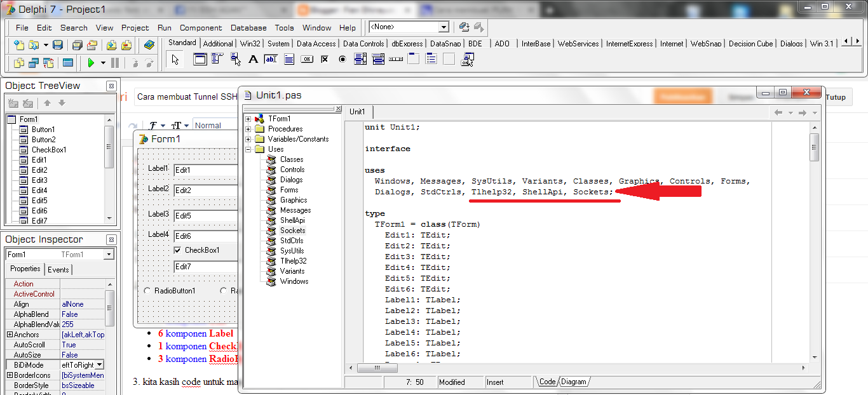Image resolution: width=868 pixels, height=395 pixels.
Task: Click editor back navigation arrow
Action: pos(778,112)
